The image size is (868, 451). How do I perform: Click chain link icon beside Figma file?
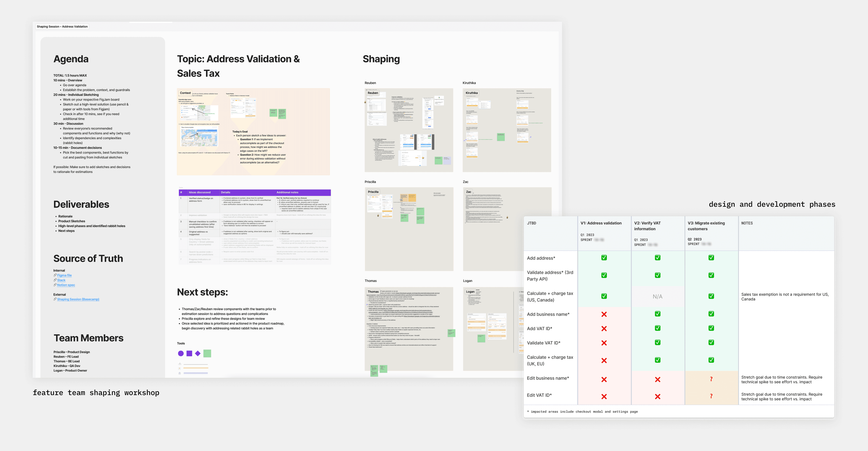[x=55, y=275]
